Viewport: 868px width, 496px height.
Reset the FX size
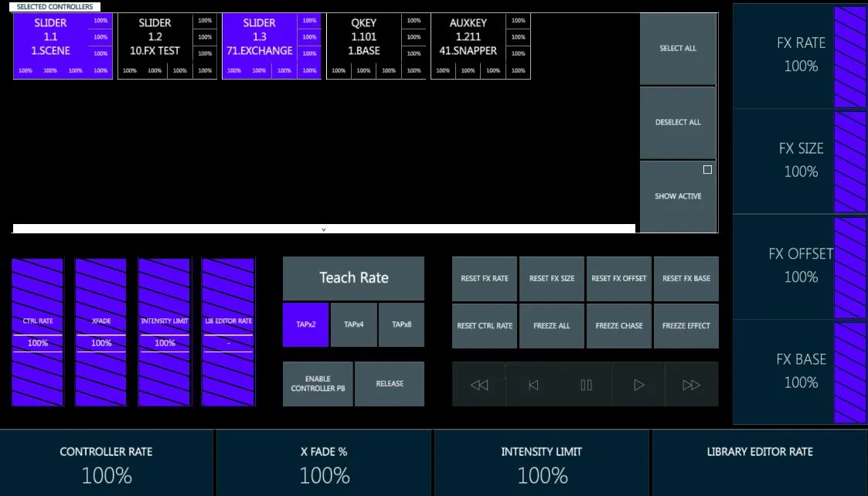click(551, 278)
